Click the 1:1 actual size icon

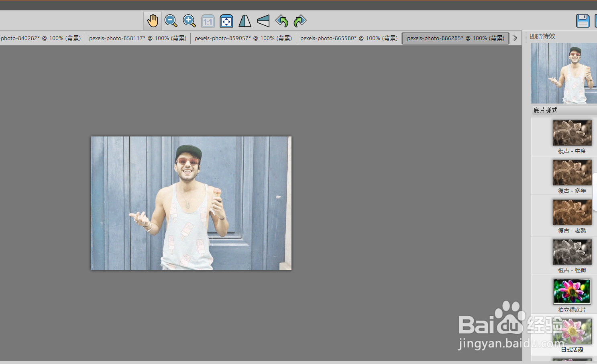pyautogui.click(x=208, y=21)
